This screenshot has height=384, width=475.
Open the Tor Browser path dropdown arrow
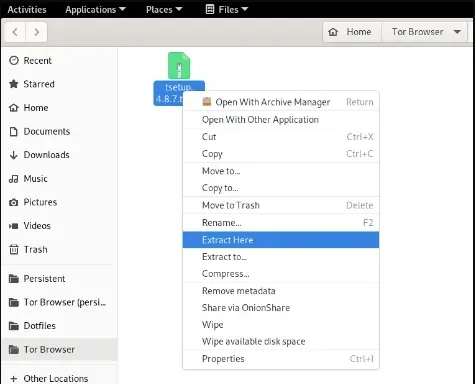(457, 32)
